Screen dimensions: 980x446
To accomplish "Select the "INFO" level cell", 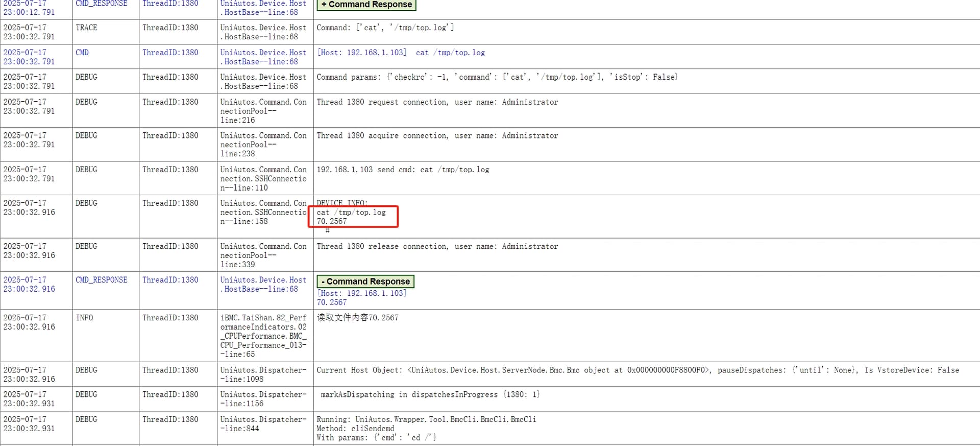I will click(x=84, y=318).
